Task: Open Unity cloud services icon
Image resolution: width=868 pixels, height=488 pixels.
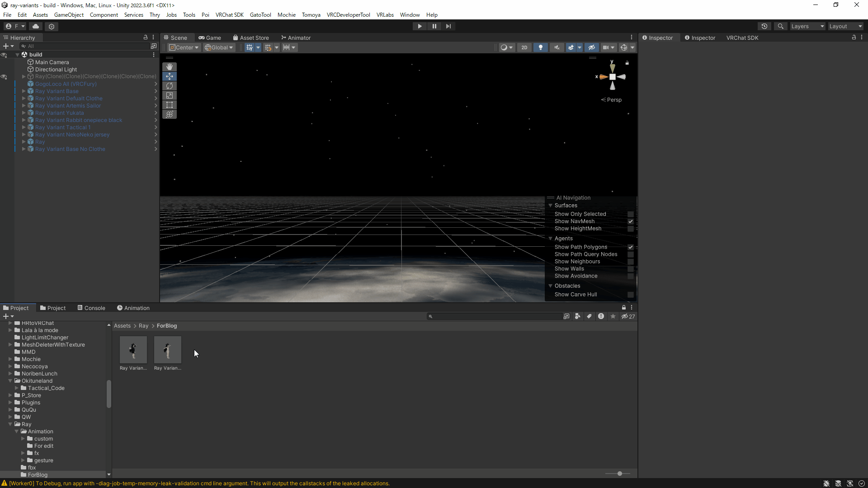Action: coord(36,26)
